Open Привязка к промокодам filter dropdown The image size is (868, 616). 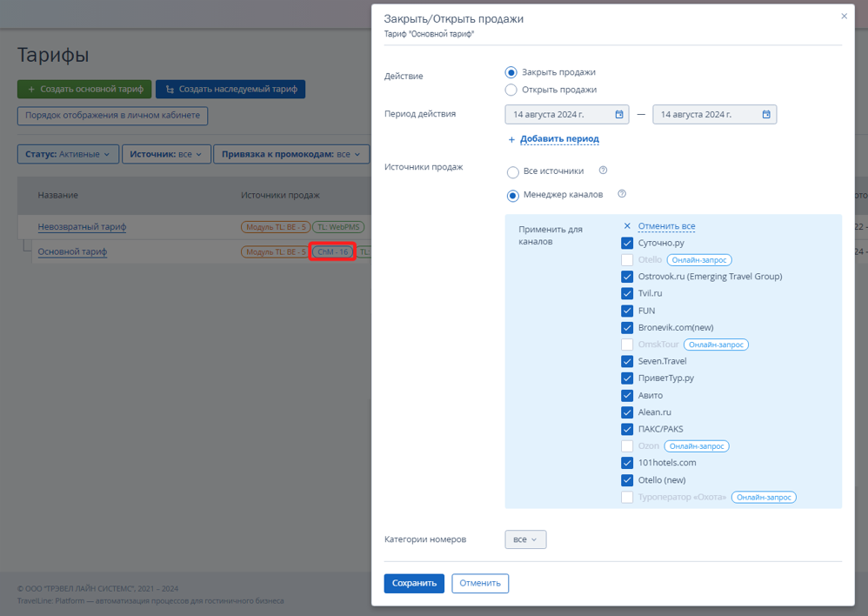click(x=291, y=154)
